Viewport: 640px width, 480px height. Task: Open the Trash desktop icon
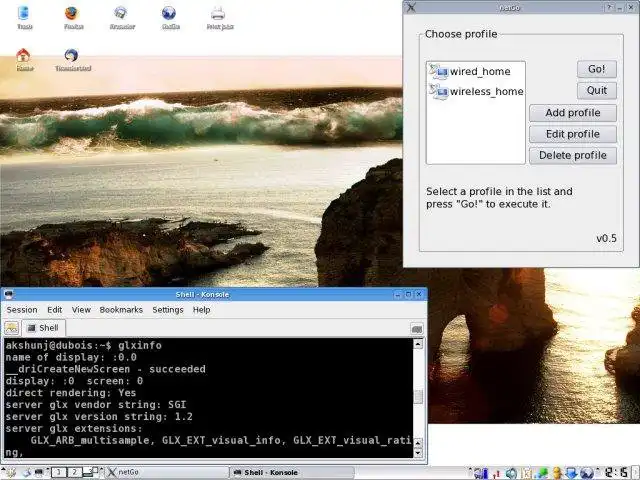pos(24,13)
